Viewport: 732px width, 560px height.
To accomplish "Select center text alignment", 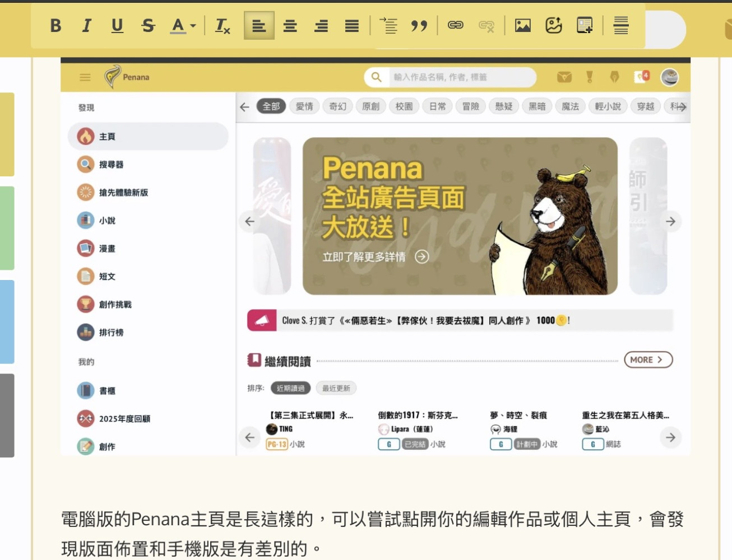I will (290, 26).
